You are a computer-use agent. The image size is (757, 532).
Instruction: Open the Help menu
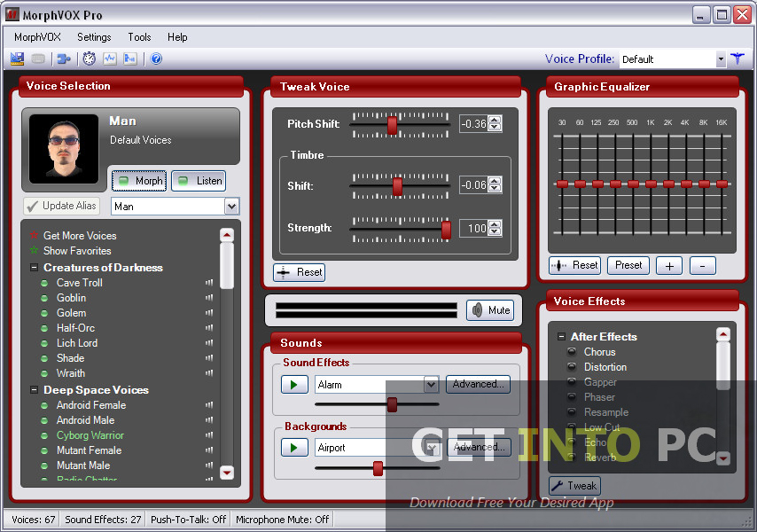[x=177, y=37]
